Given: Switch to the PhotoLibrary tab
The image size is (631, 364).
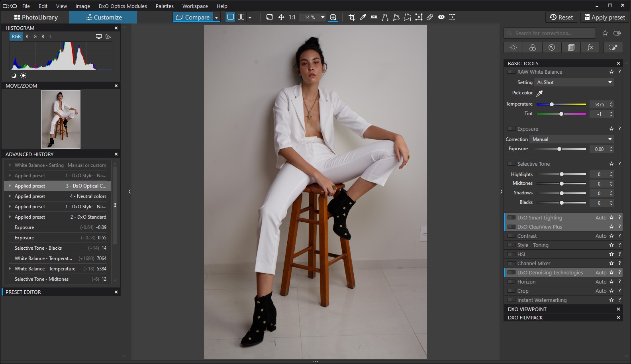Looking at the screenshot, I should (36, 17).
